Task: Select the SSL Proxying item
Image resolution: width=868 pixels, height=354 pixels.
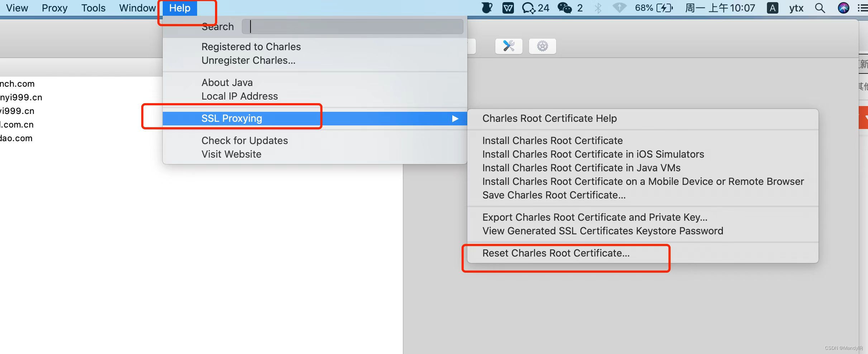Action: click(315, 118)
